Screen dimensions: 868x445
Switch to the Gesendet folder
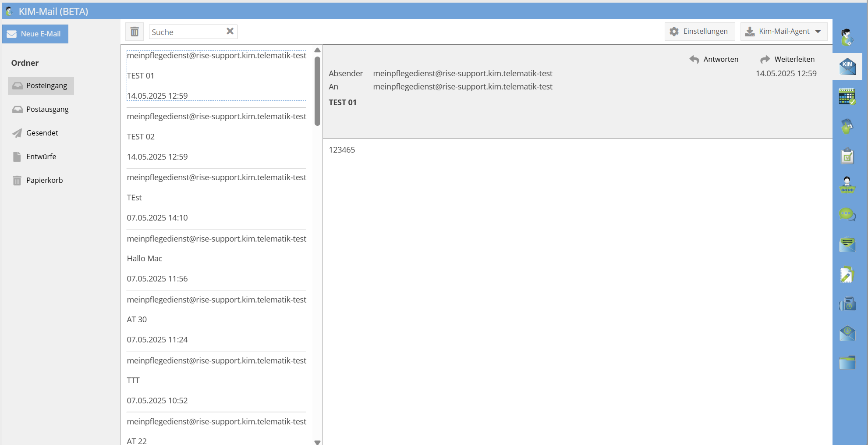pos(42,133)
